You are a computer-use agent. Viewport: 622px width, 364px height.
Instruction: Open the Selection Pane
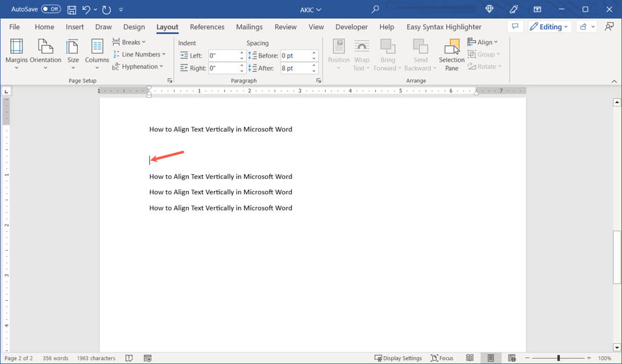tap(451, 53)
